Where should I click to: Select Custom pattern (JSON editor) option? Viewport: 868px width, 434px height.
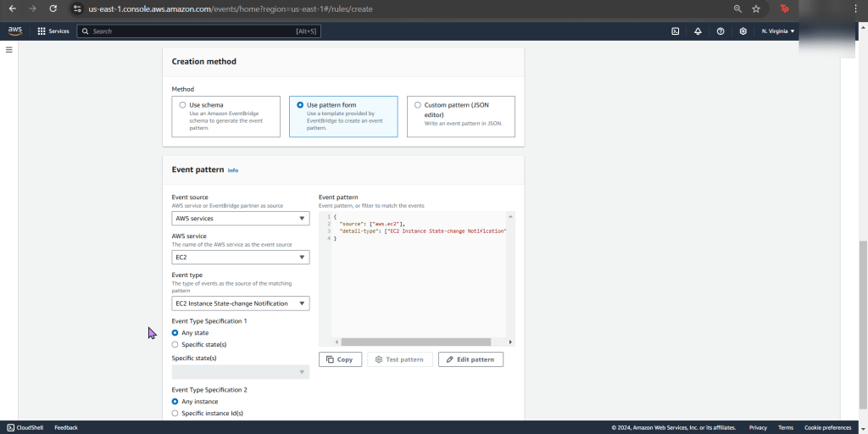point(418,105)
